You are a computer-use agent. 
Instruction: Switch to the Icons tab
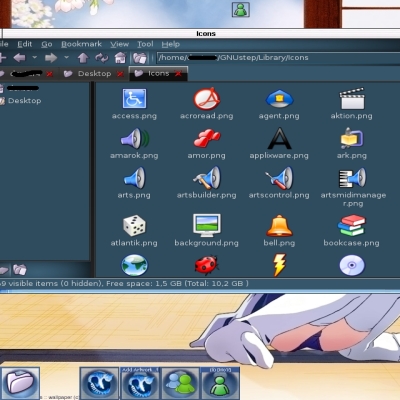pyautogui.click(x=158, y=73)
